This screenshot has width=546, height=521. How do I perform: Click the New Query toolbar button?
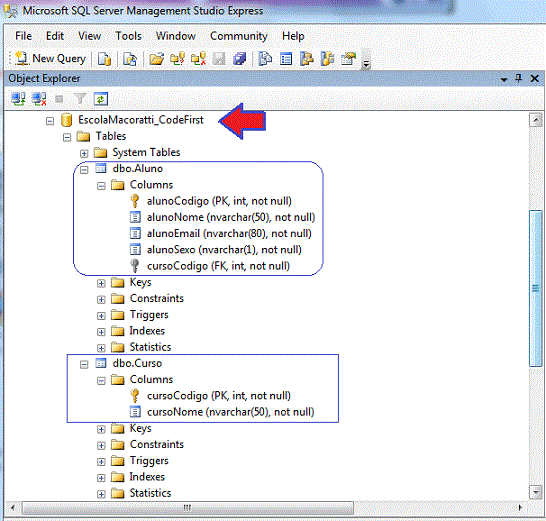pyautogui.click(x=50, y=59)
